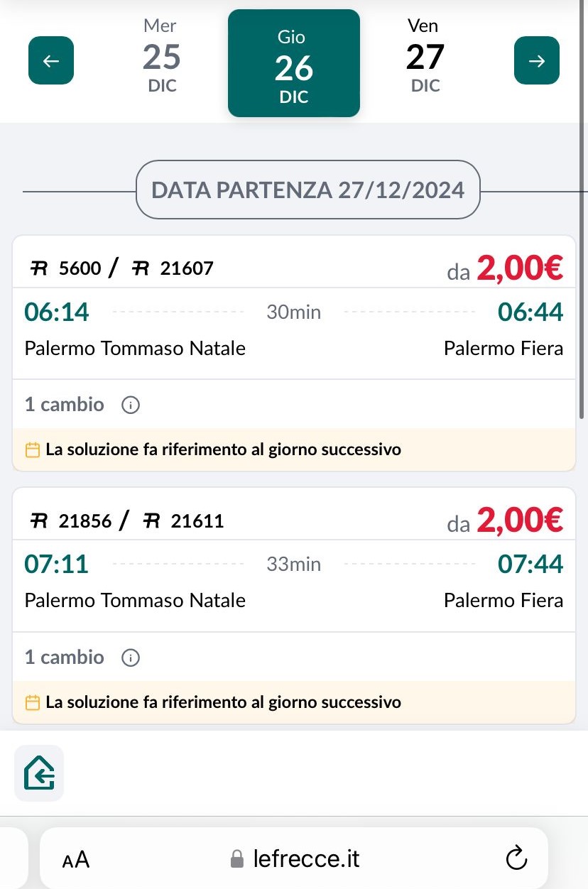Image resolution: width=588 pixels, height=889 pixels.
Task: Open the 07:11 to 07:44 train solution
Action: click(x=294, y=581)
